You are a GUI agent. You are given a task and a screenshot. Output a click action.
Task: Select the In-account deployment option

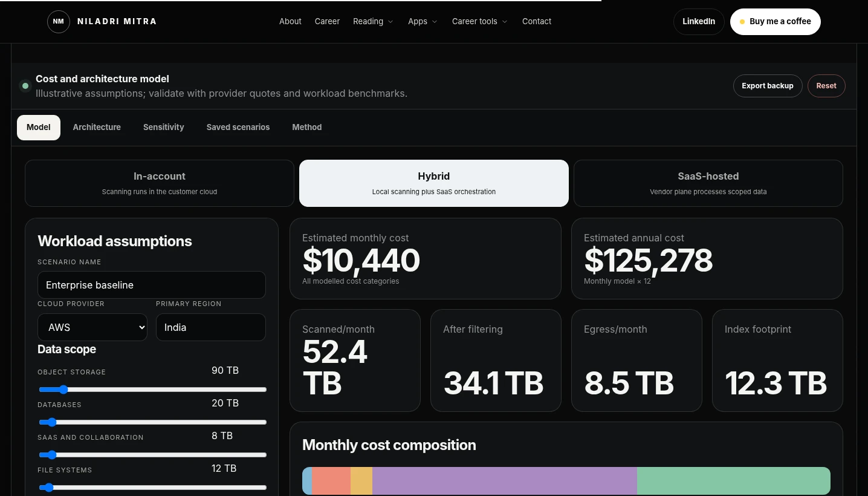160,183
